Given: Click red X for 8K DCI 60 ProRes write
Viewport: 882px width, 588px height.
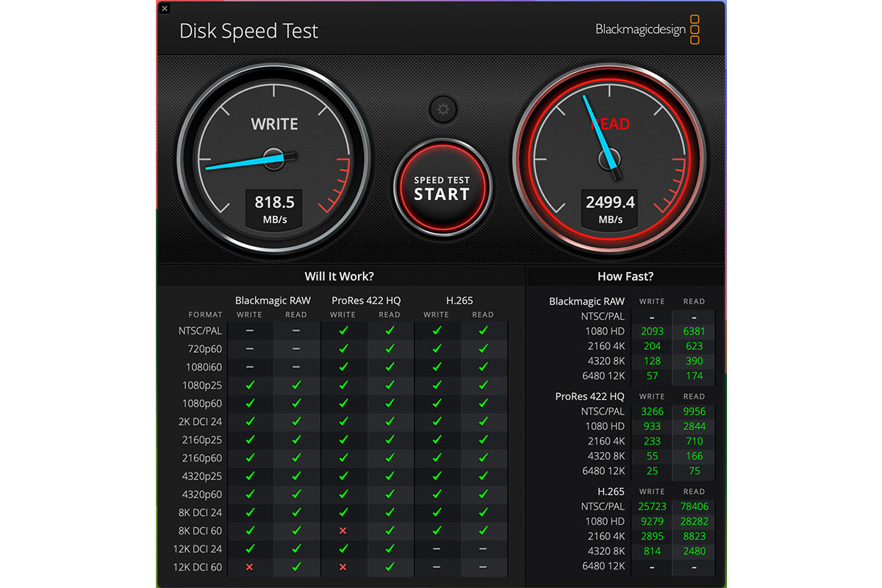Looking at the screenshot, I should (343, 531).
